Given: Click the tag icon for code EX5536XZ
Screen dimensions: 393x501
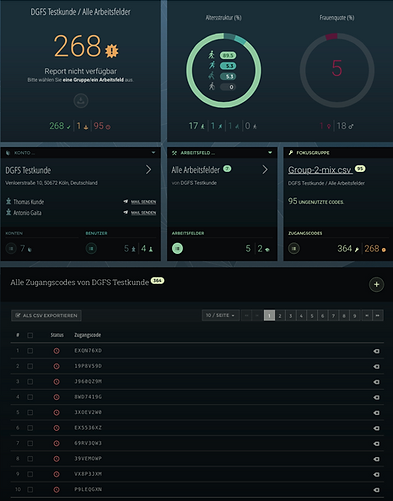Looking at the screenshot, I should point(376,428).
